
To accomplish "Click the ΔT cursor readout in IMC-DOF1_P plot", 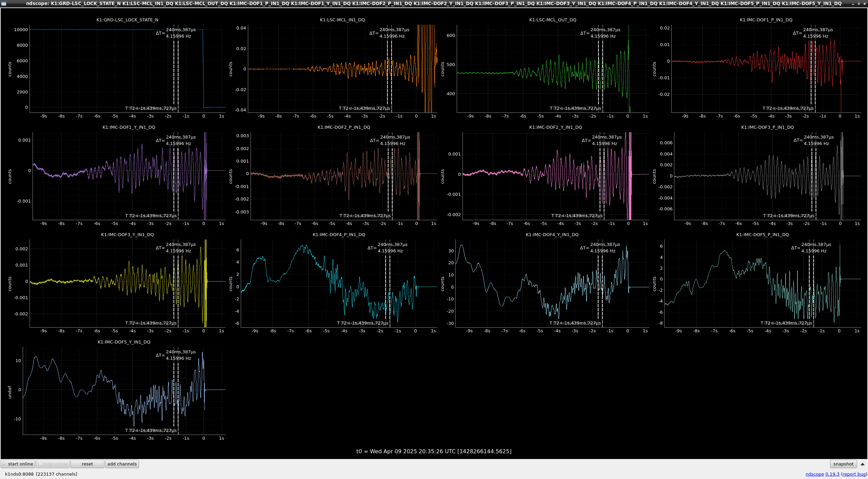I will coord(813,33).
